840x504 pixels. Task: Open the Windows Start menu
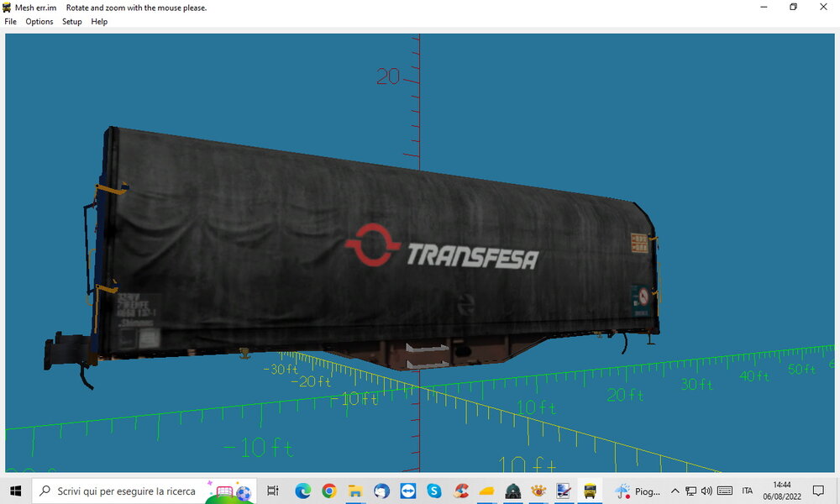coord(15,491)
